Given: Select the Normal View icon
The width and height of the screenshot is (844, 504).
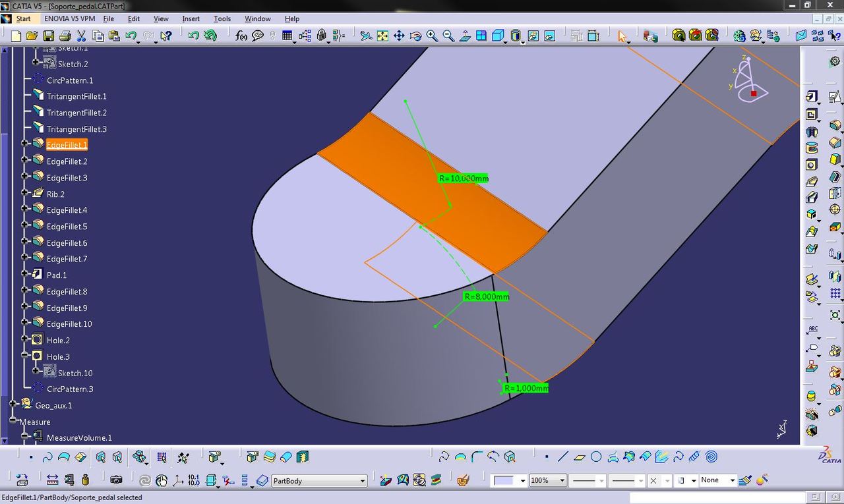Looking at the screenshot, I should (x=465, y=36).
